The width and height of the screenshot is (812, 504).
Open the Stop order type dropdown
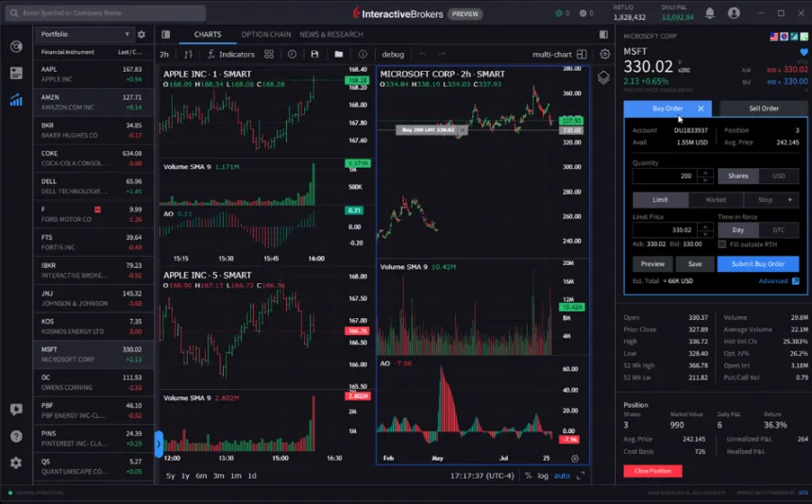771,200
